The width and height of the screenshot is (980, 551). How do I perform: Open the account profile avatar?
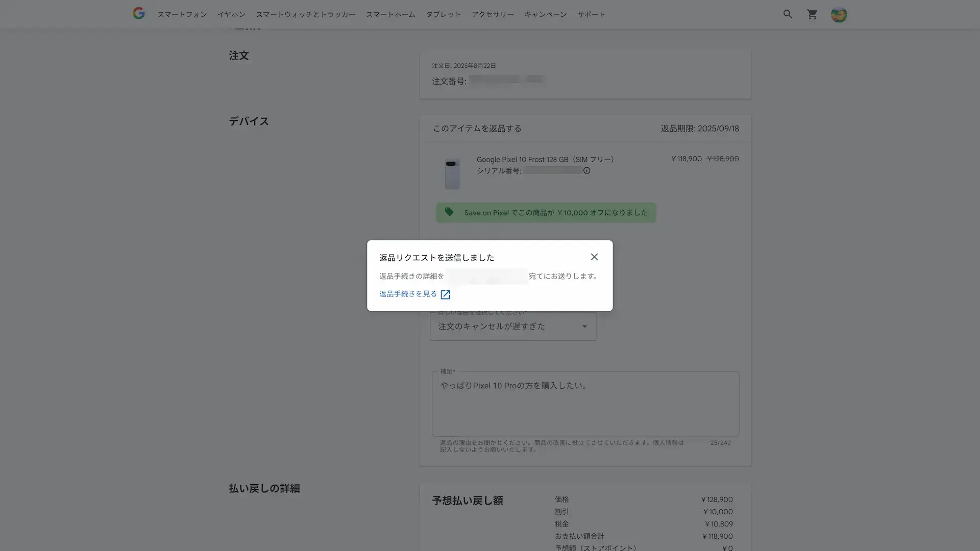839,14
